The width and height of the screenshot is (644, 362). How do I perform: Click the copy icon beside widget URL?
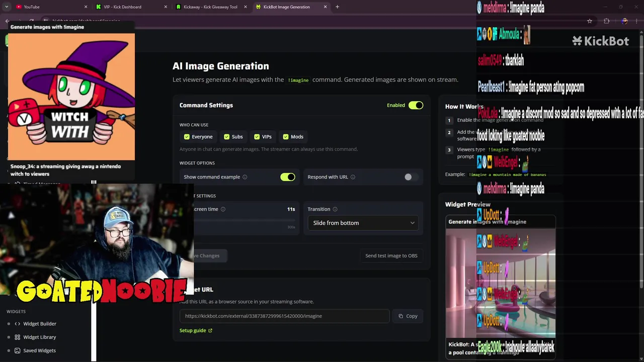coord(401,316)
